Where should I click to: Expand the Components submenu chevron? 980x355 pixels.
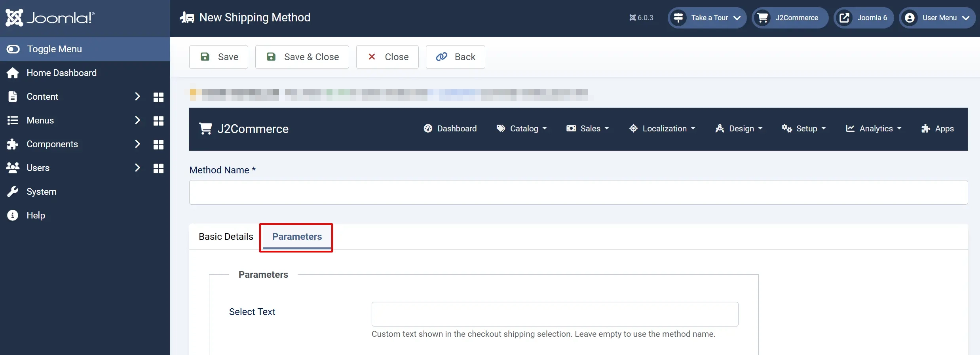pyautogui.click(x=137, y=144)
